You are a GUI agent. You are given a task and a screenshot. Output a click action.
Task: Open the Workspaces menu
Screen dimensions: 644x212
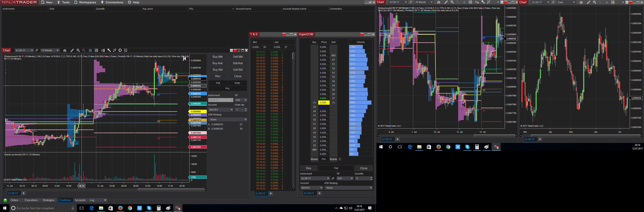tap(85, 2)
